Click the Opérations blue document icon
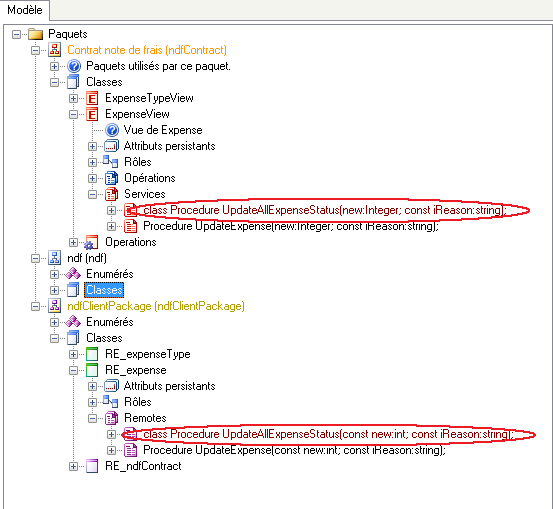 [x=111, y=178]
